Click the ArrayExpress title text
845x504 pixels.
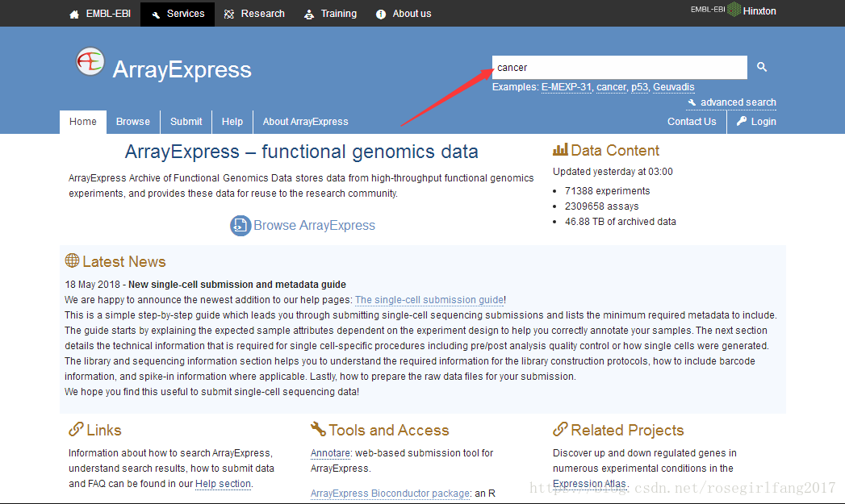pos(182,69)
